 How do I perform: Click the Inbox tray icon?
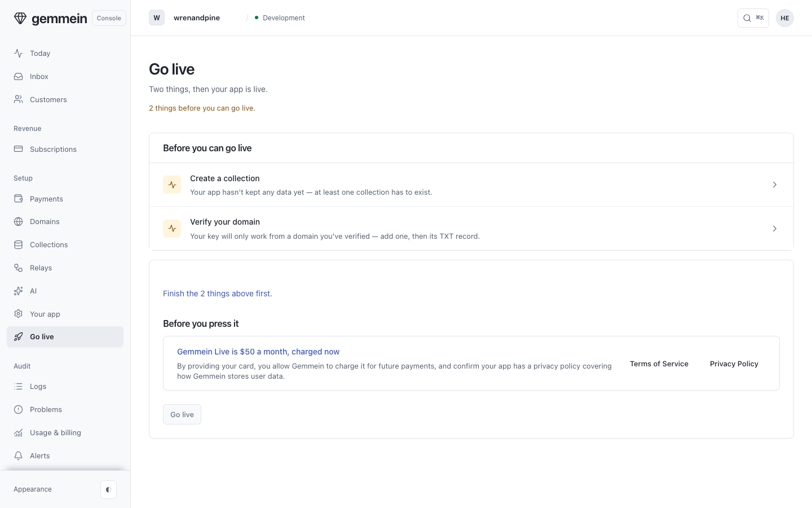point(19,76)
